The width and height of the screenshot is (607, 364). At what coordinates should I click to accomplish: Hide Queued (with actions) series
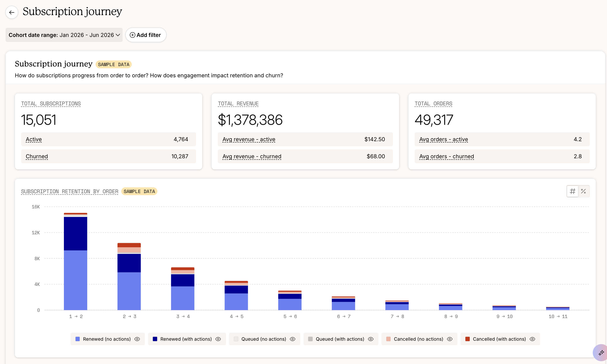click(371, 339)
